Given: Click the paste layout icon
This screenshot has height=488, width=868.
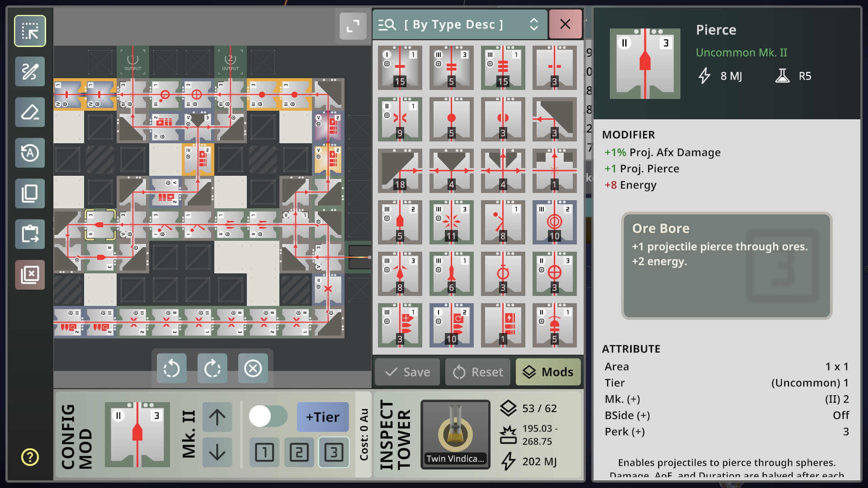Looking at the screenshot, I should (x=30, y=234).
